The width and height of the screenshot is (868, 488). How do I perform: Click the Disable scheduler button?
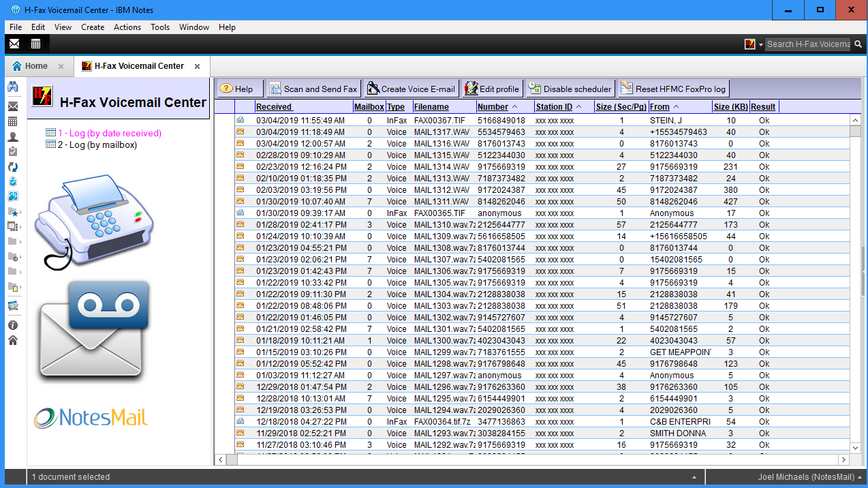click(570, 89)
